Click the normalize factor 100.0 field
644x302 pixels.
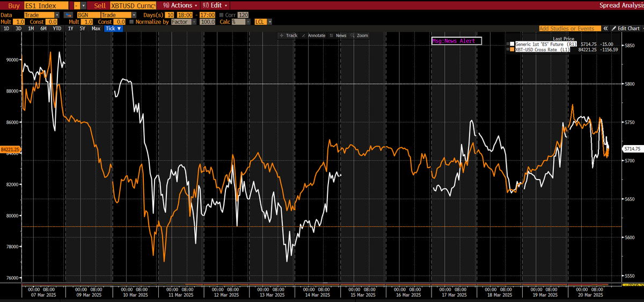207,22
